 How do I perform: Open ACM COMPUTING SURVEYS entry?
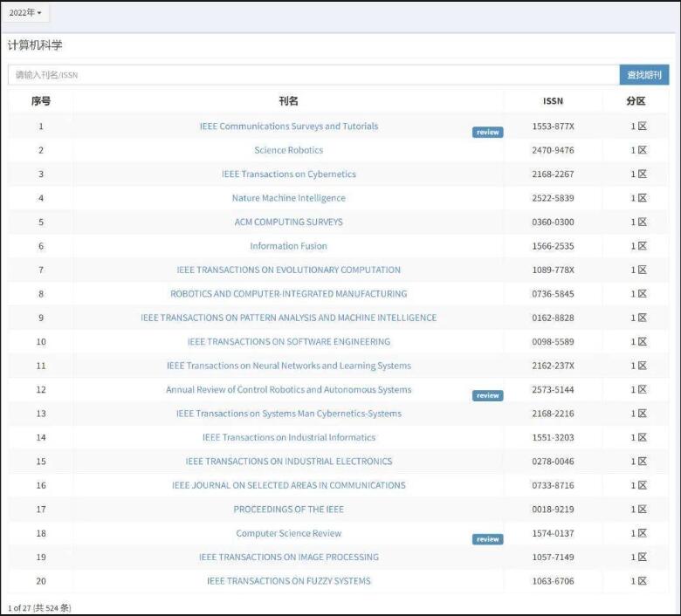pyautogui.click(x=288, y=222)
